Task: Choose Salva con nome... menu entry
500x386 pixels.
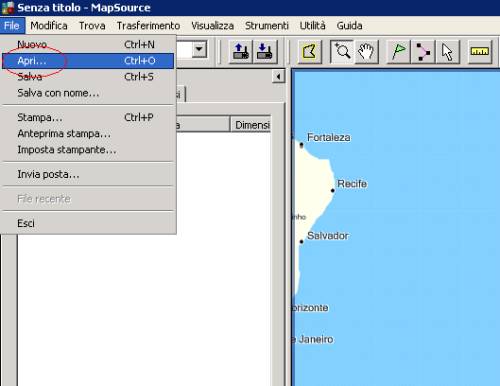Action: 88,93
